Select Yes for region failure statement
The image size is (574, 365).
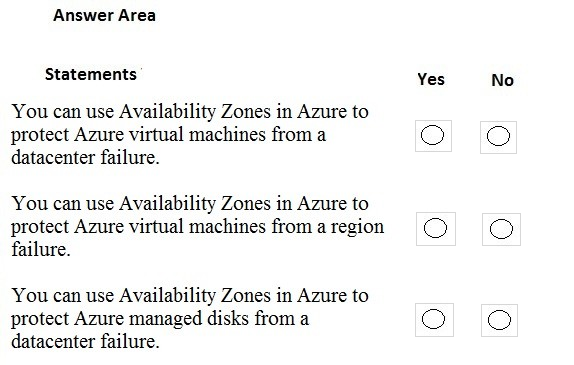436,228
